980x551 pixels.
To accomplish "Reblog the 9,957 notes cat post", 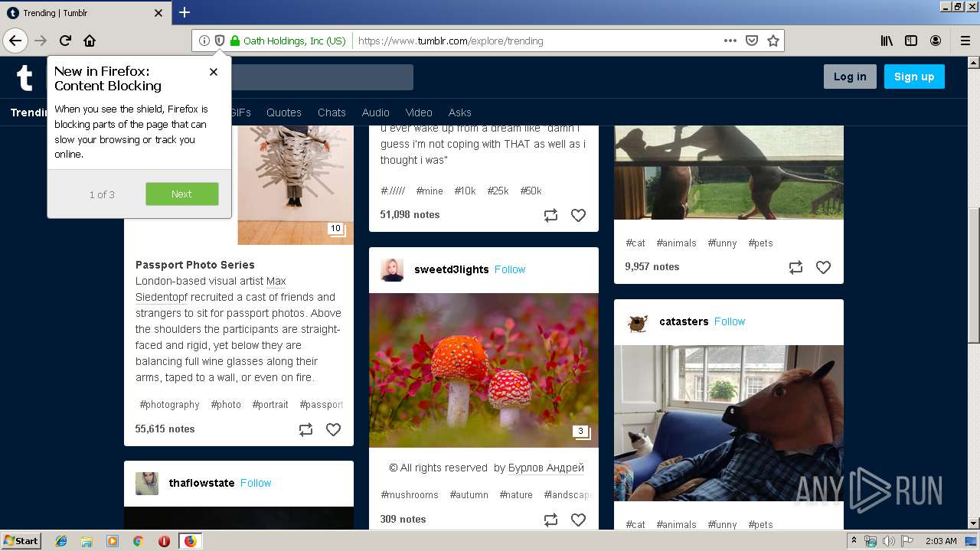I will tap(795, 268).
